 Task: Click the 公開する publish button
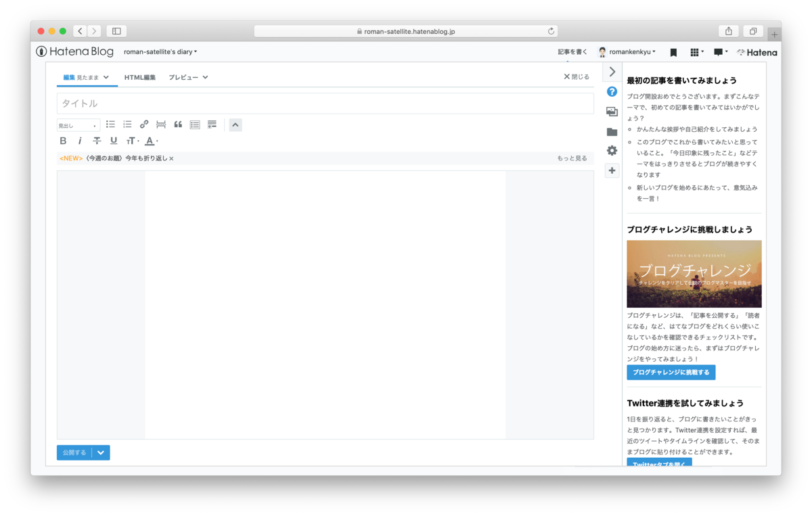pos(74,452)
